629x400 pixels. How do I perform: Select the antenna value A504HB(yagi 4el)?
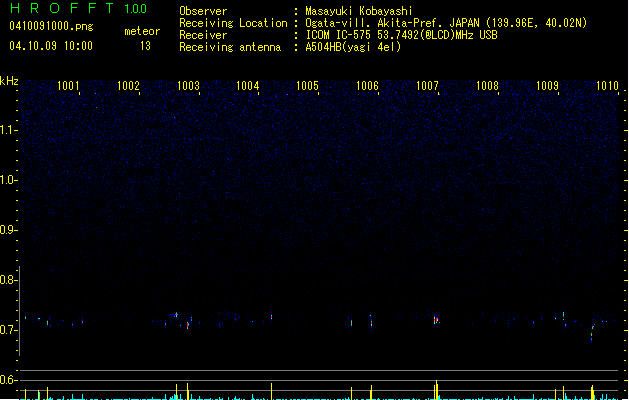point(353,47)
